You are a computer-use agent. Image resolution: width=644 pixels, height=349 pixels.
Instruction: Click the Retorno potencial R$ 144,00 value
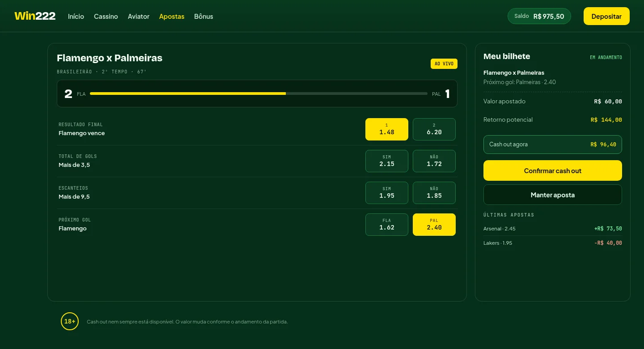606,120
